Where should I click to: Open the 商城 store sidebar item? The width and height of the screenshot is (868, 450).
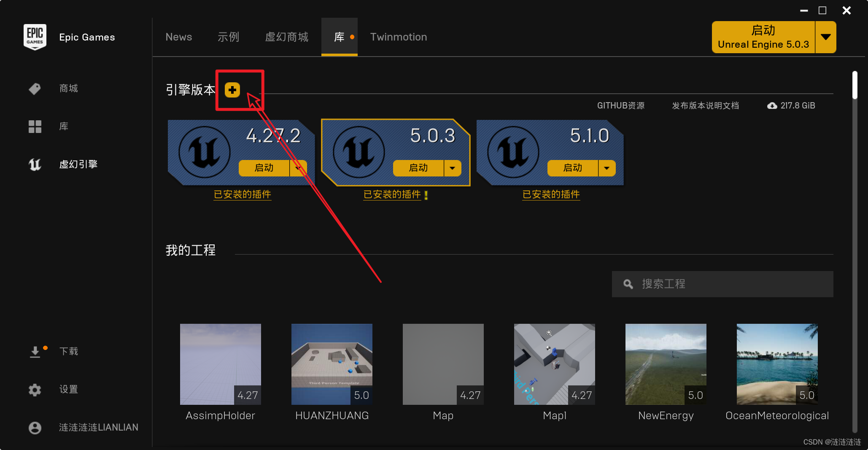coord(53,88)
